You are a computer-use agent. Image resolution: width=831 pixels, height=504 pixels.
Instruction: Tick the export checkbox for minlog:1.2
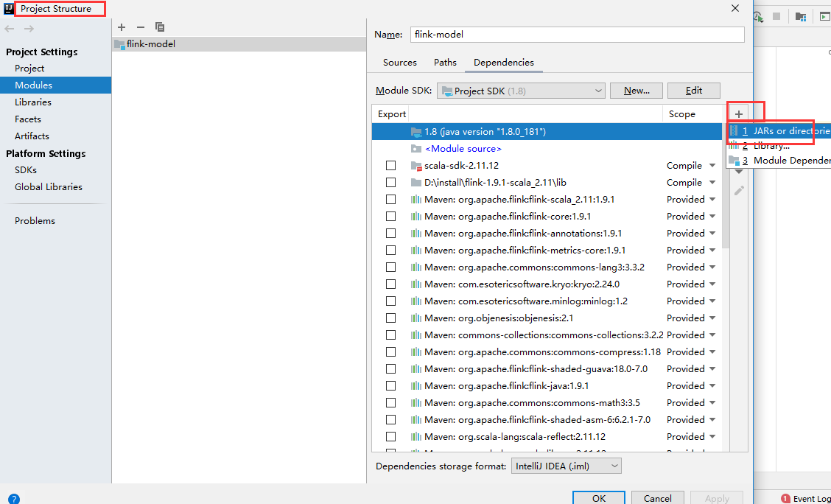[x=391, y=301]
